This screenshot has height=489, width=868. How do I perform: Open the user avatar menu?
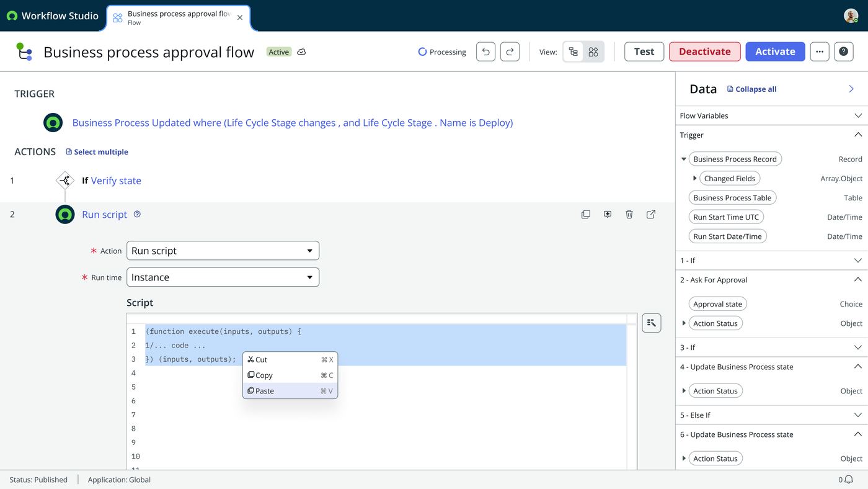point(851,16)
